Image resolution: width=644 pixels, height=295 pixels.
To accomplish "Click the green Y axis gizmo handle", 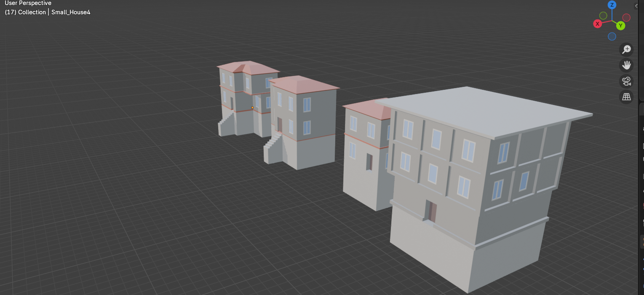I will (x=620, y=26).
